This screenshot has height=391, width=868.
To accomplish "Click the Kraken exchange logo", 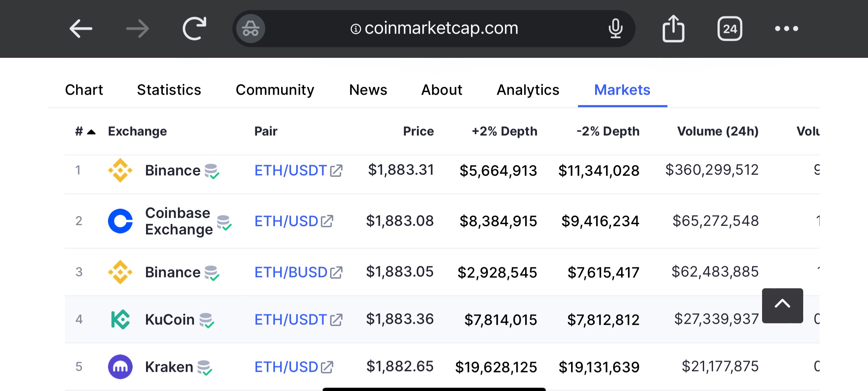I will tap(120, 367).
